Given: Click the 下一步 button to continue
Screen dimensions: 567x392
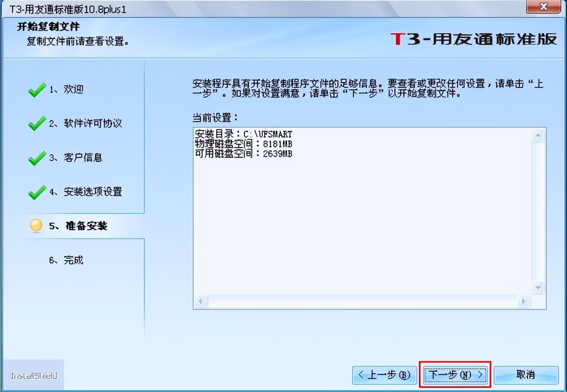Looking at the screenshot, I should coord(455,375).
